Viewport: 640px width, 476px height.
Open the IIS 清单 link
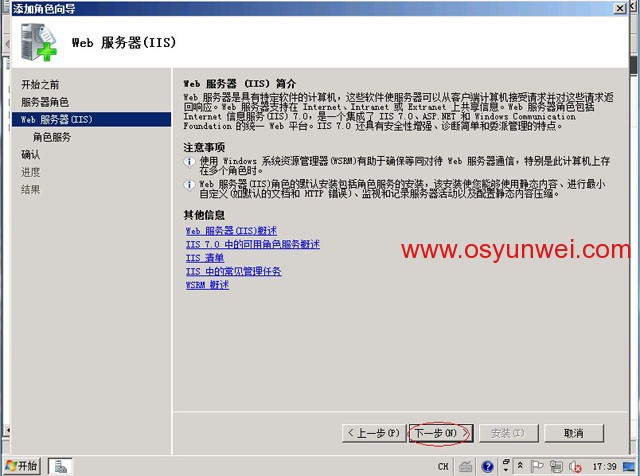[205, 258]
